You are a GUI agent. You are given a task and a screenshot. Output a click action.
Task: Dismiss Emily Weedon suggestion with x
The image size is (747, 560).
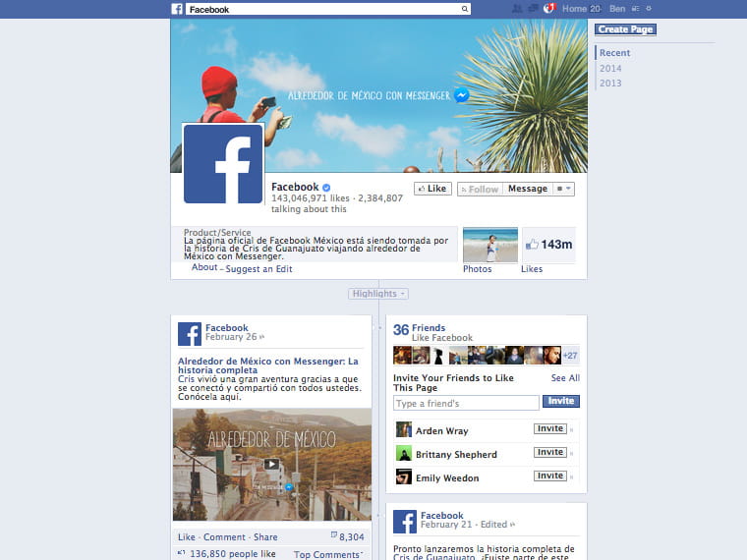572,477
